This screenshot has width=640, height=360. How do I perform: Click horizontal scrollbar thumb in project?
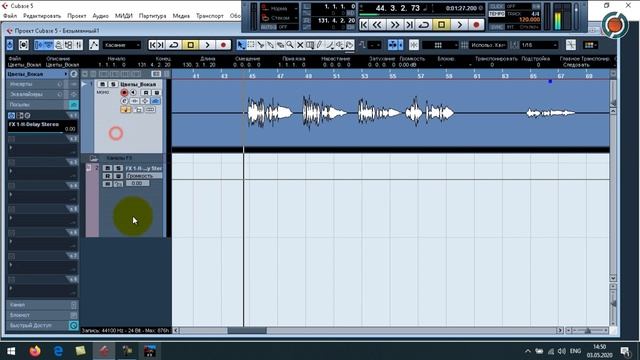247,331
